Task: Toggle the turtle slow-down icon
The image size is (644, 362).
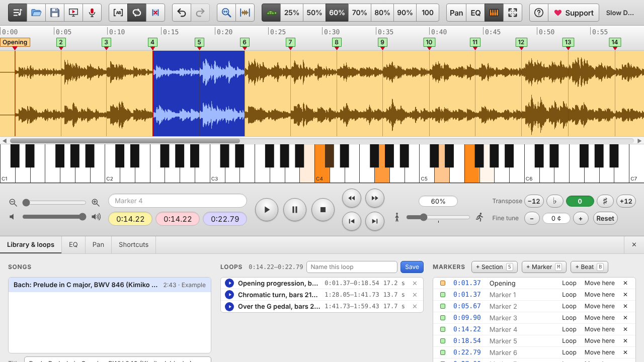Action: click(x=271, y=13)
